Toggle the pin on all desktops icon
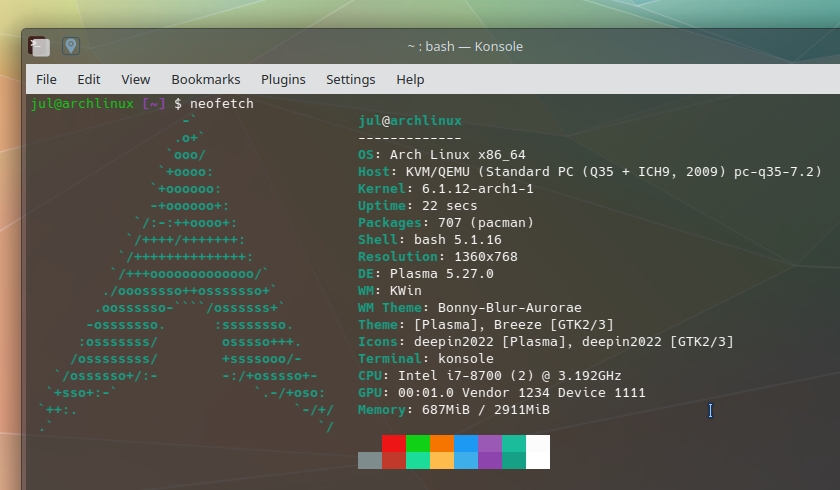Image resolution: width=840 pixels, height=490 pixels. (x=71, y=46)
